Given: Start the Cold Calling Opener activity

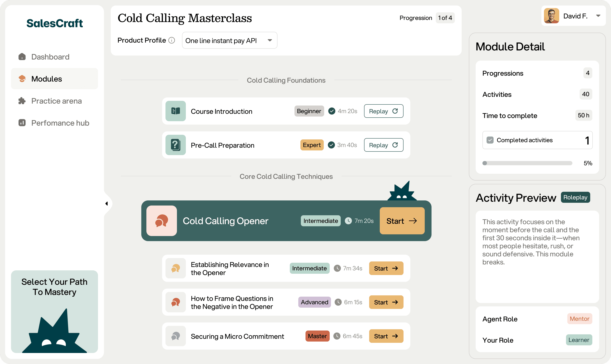Looking at the screenshot, I should point(402,221).
